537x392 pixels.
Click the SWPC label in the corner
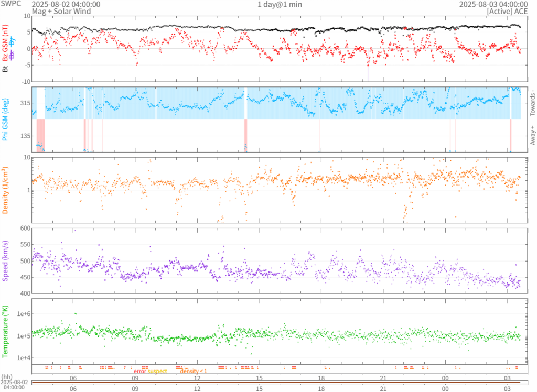12,4
